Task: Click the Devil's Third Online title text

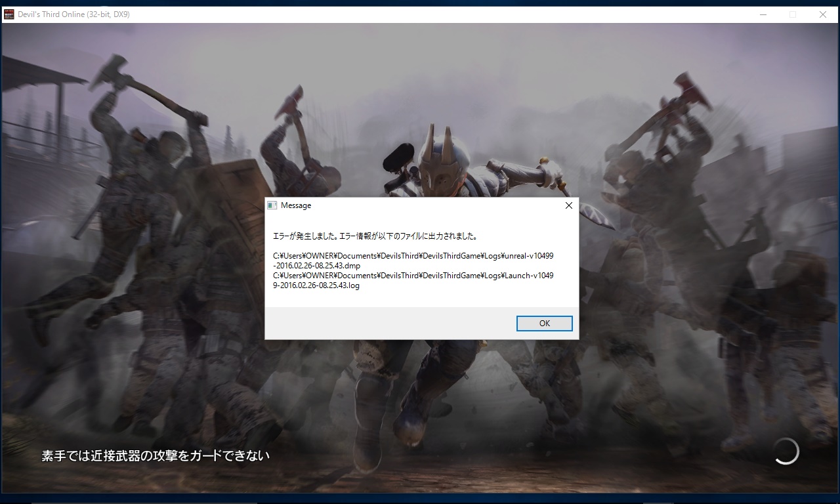Action: pyautogui.click(x=73, y=14)
